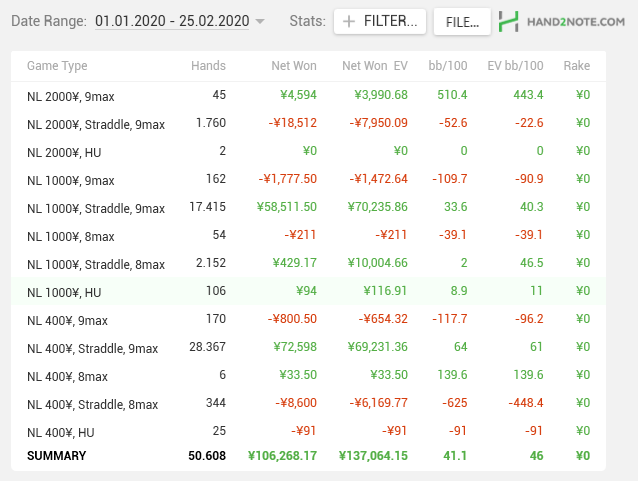The height and width of the screenshot is (481, 638).
Task: Click the FILE... button
Action: [x=462, y=22]
